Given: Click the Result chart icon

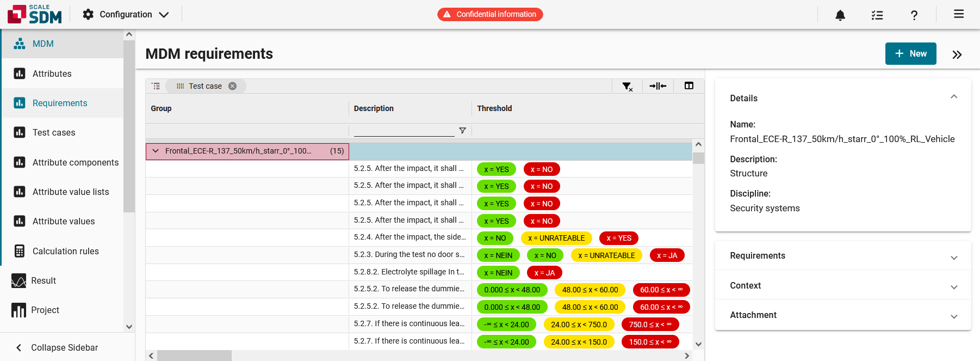Looking at the screenshot, I should pyautogui.click(x=18, y=280).
